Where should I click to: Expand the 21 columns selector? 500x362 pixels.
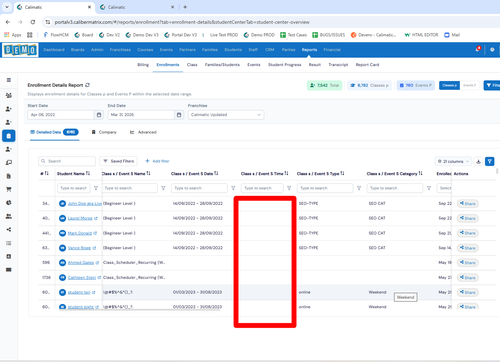[453, 161]
